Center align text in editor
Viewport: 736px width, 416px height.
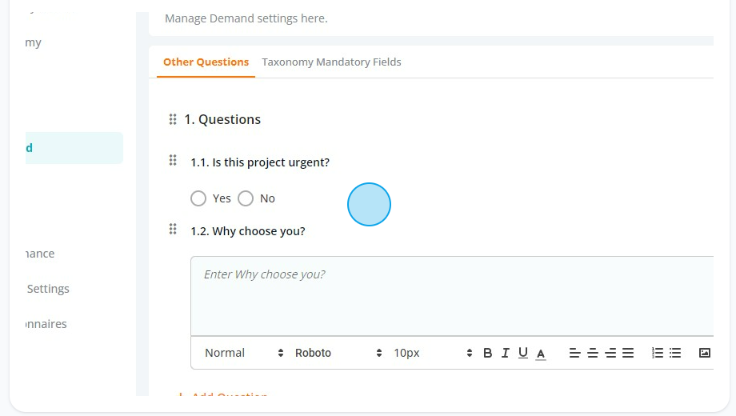tap(592, 353)
